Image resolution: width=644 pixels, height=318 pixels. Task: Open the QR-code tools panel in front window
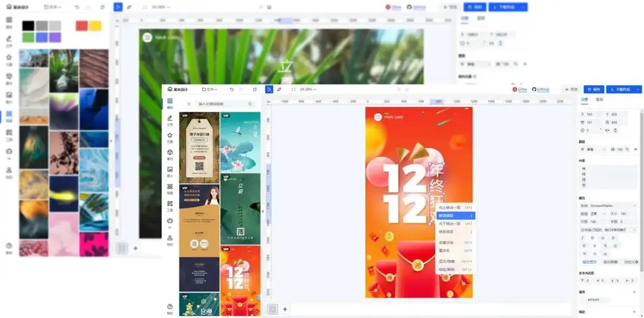[169, 206]
